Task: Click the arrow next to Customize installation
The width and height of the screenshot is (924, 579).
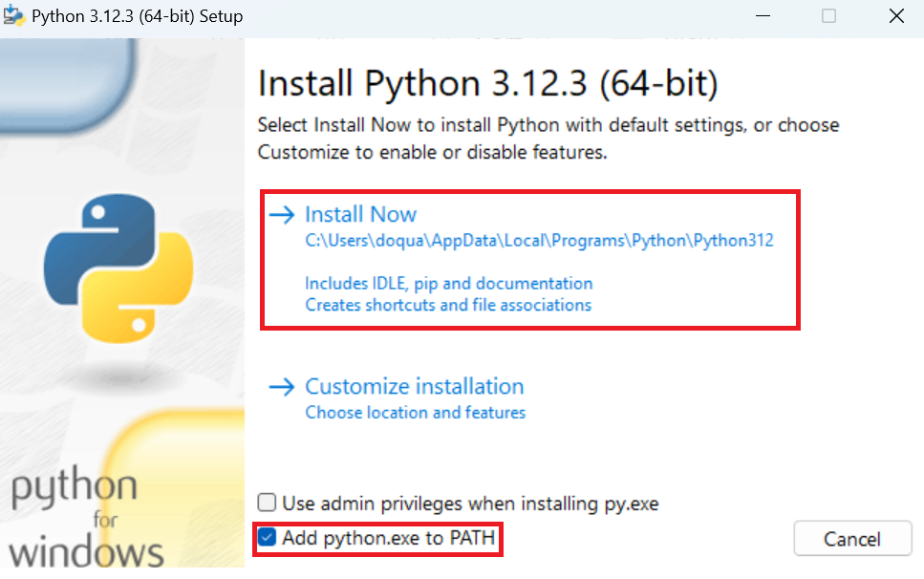Action: point(281,386)
